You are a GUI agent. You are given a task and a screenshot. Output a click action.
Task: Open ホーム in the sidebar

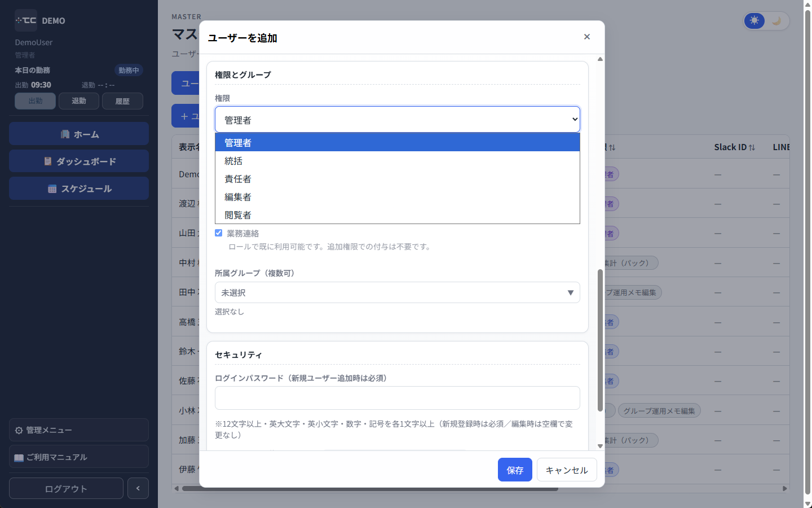79,134
